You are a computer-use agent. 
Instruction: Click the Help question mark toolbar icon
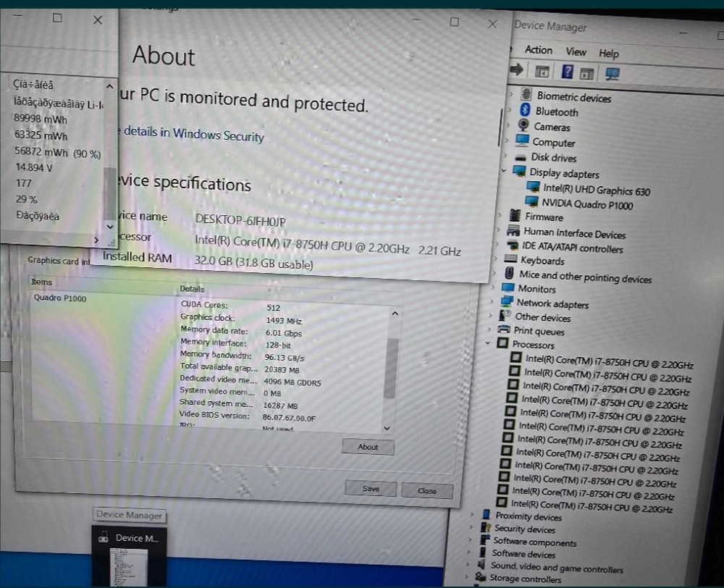(x=568, y=72)
